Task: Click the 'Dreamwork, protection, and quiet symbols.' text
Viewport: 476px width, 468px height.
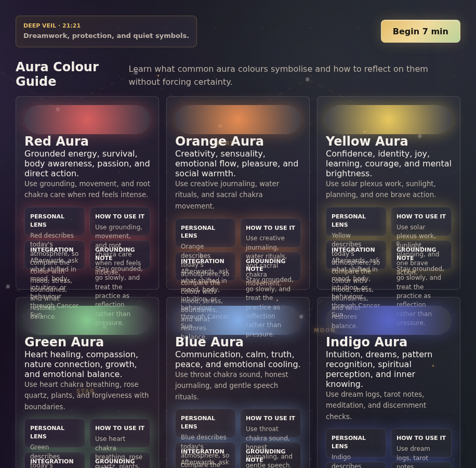Action: click(106, 35)
